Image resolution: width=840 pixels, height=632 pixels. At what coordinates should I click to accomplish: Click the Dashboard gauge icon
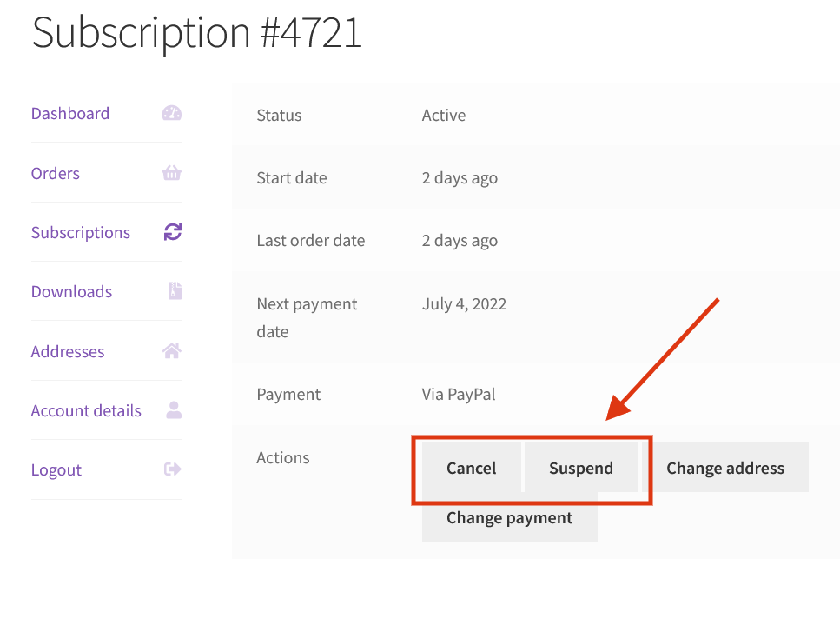[172, 113]
